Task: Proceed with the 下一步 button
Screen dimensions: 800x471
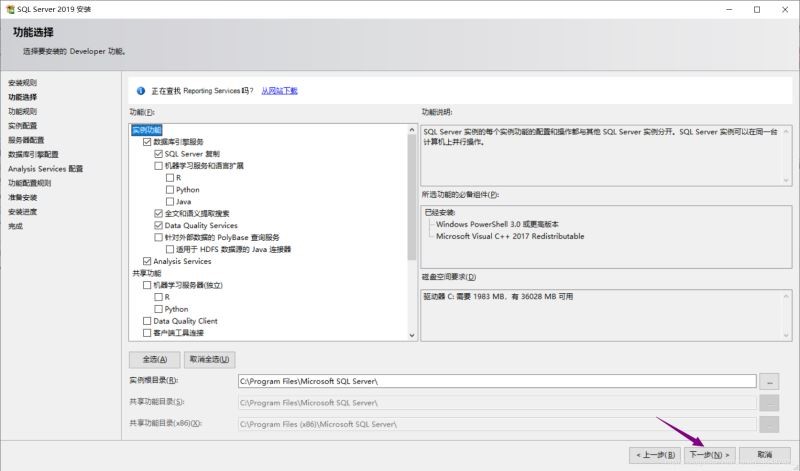Action: (x=711, y=454)
